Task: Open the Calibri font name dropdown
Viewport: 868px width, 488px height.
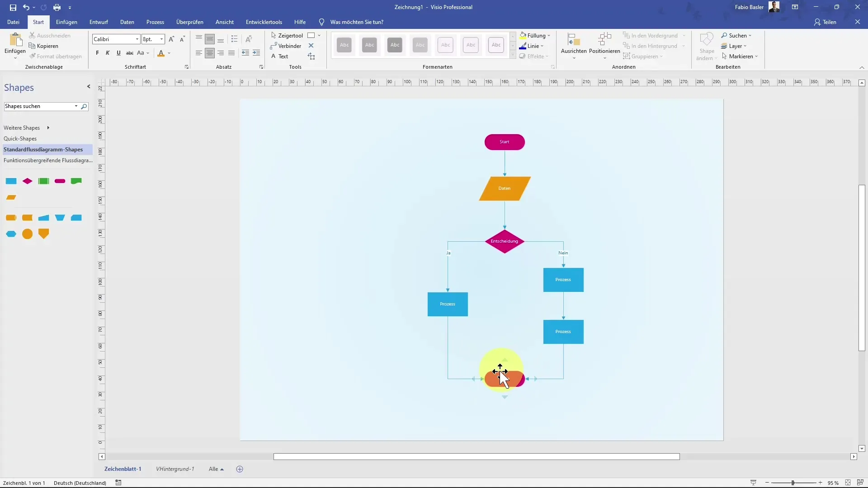Action: click(137, 39)
